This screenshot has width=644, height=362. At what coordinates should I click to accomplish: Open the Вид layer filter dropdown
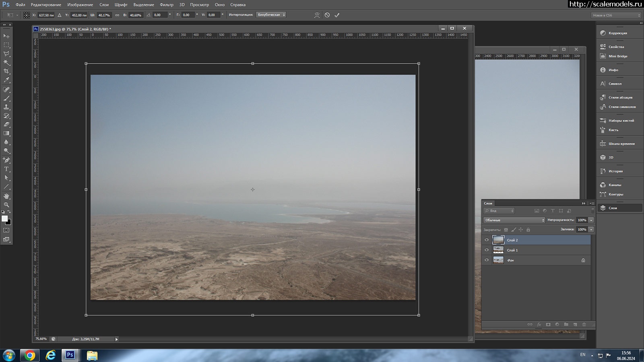coord(499,211)
